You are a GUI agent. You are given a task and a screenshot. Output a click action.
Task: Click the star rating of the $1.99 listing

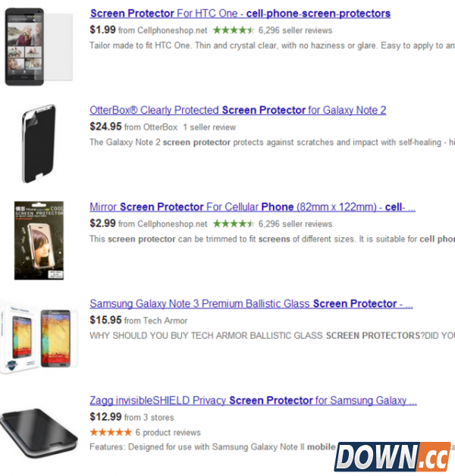pos(234,30)
